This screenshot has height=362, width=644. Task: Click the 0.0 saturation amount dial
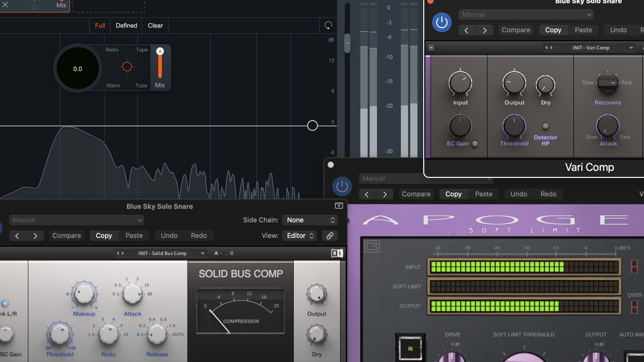pyautogui.click(x=77, y=69)
